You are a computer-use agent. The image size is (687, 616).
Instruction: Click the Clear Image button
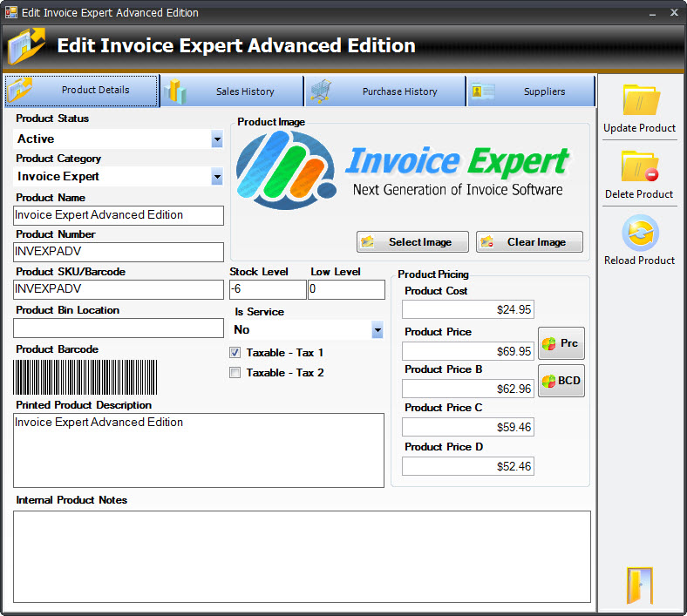529,242
